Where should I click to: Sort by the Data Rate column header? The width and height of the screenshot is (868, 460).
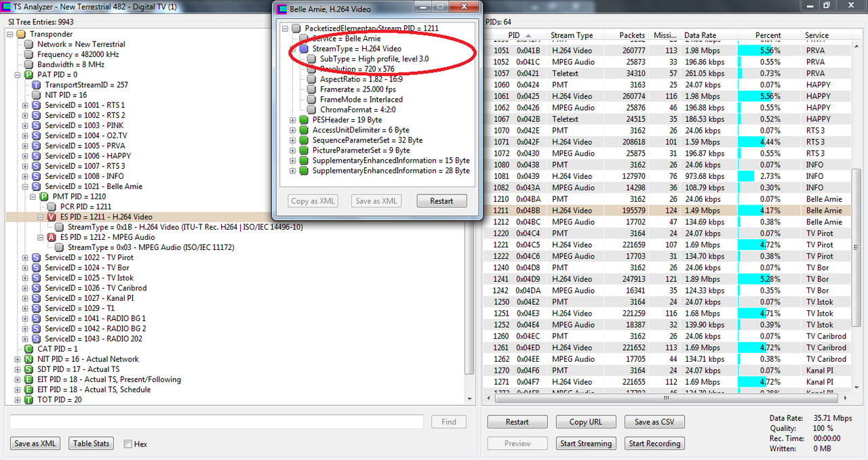coord(709,35)
